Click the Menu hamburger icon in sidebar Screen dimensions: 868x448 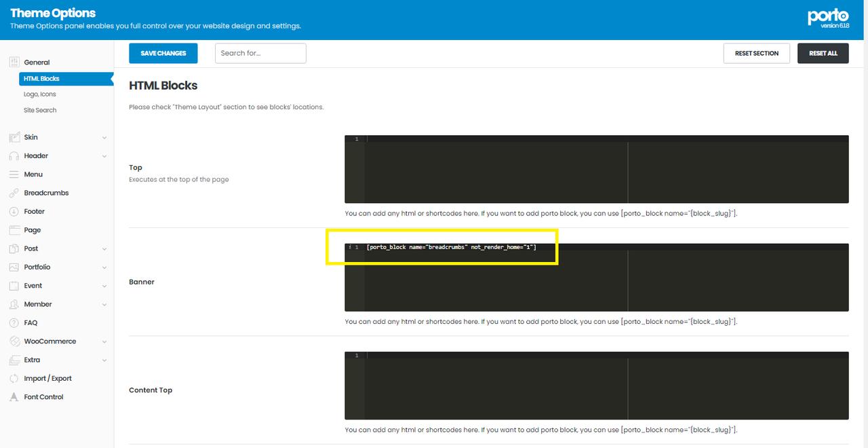(x=14, y=174)
